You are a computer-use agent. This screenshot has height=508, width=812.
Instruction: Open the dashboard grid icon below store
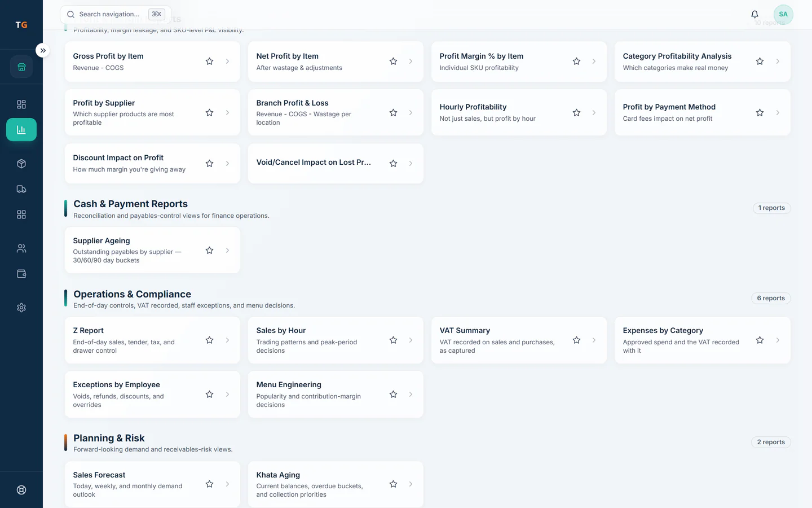coord(21,104)
